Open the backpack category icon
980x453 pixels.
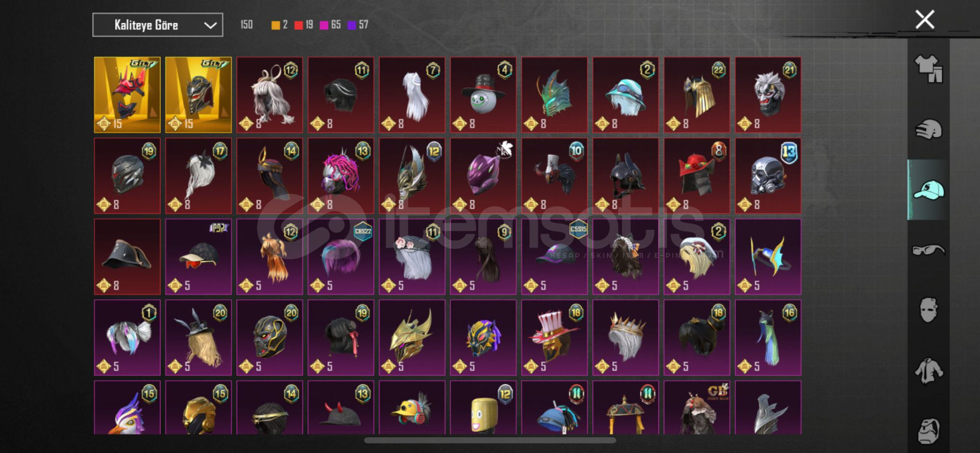(928, 432)
